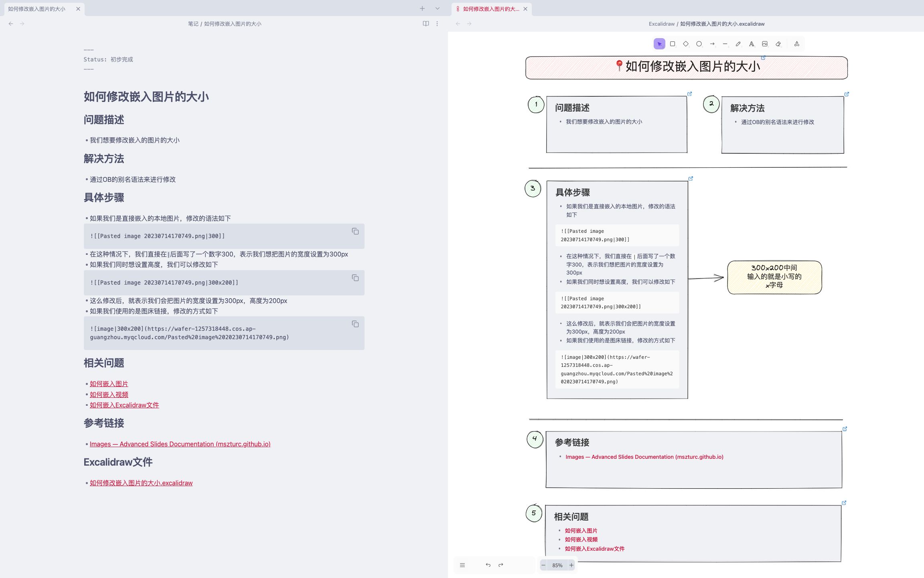Reset zoom by clicking 85% label
Screen dimensions: 924x578
point(557,565)
